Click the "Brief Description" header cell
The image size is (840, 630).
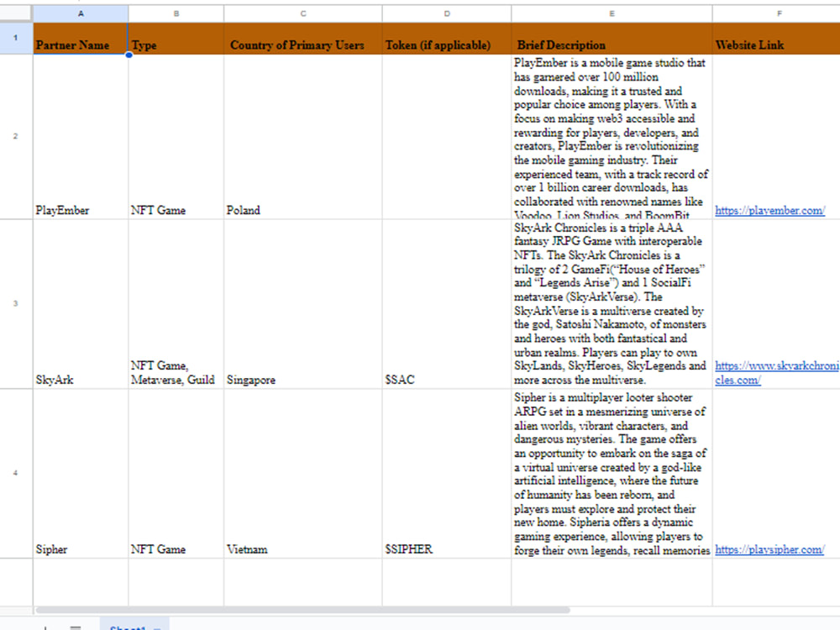612,39
